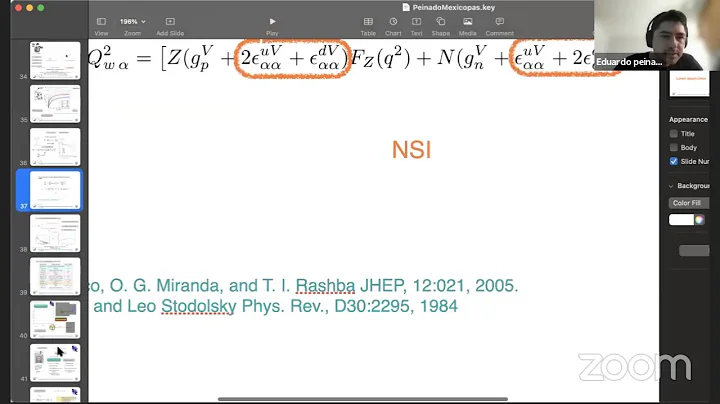The height and width of the screenshot is (404, 720).
Task: Click the horizontal scrollbar at canvas bottom
Action: pyautogui.click(x=363, y=399)
